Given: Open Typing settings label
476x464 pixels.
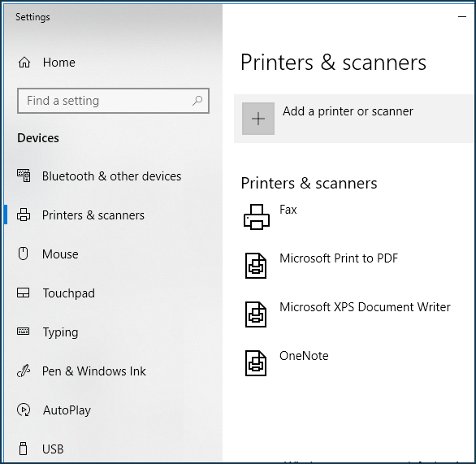Looking at the screenshot, I should point(60,332).
